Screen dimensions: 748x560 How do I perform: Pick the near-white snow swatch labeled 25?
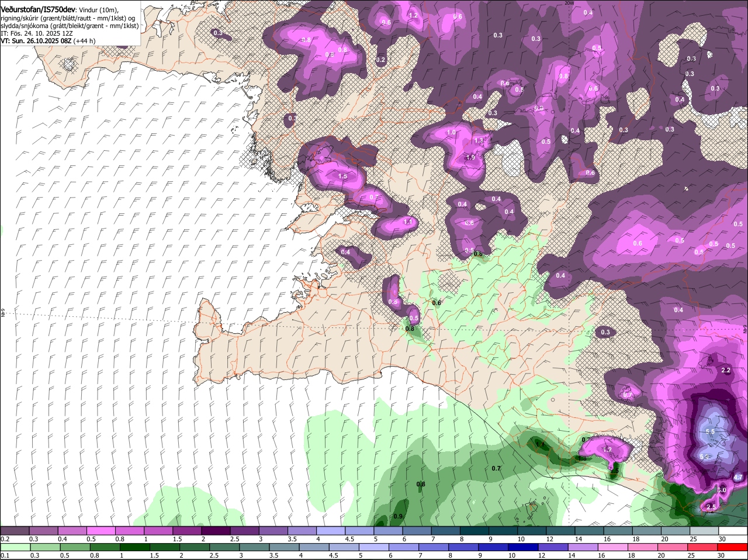704,531
